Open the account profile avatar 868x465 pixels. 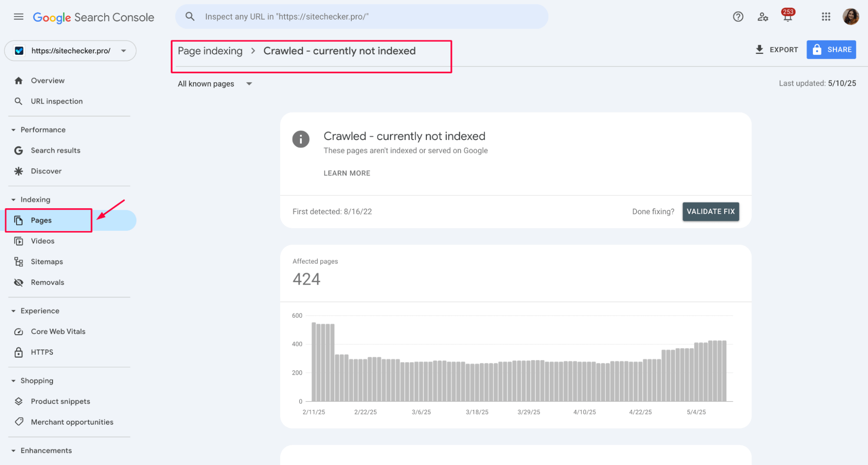850,17
